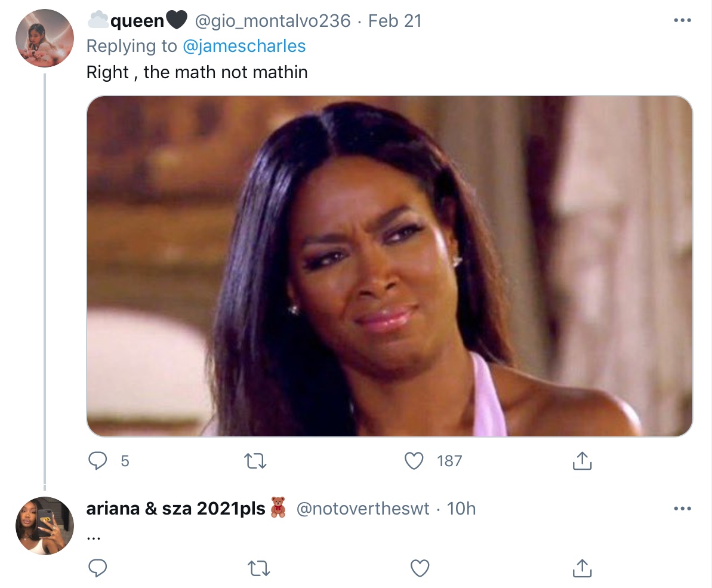The width and height of the screenshot is (712, 588).
Task: Reply to queen's tweet via comment icon
Action: [x=97, y=461]
